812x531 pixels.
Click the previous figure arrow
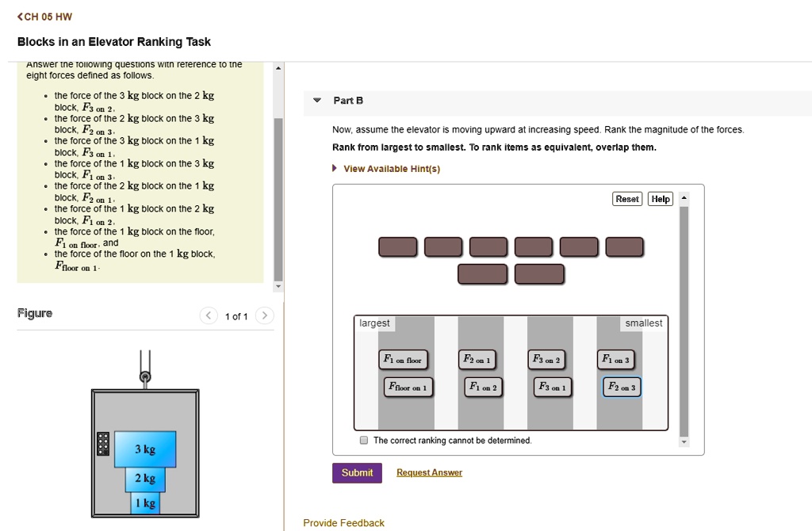click(208, 315)
